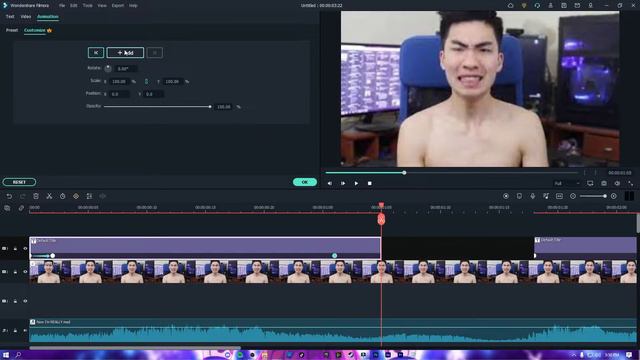Go to previous keyframe button
Viewport: 640px width, 360px height.
point(96,53)
